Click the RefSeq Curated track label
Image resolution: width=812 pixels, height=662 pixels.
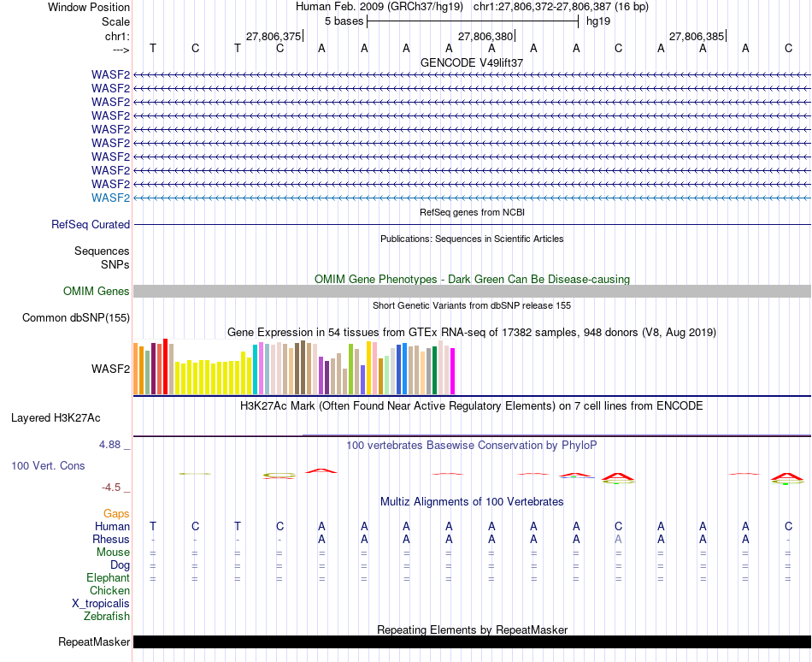[91, 224]
